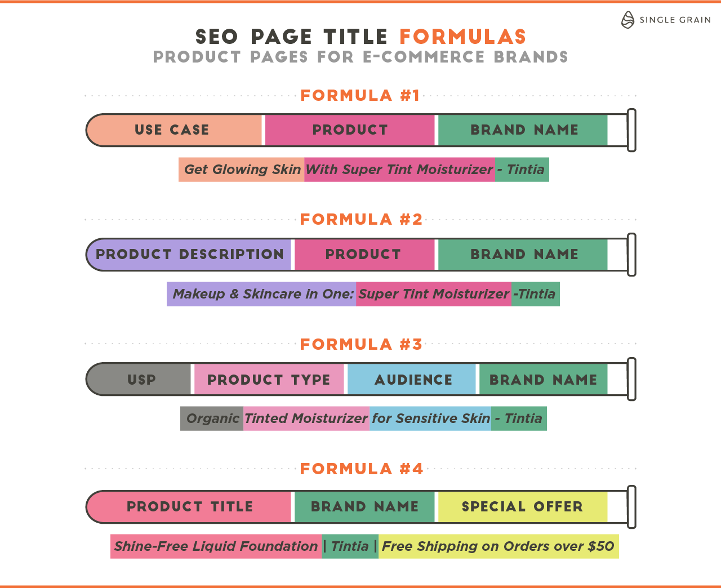Select the Use Case segment

coord(172,130)
